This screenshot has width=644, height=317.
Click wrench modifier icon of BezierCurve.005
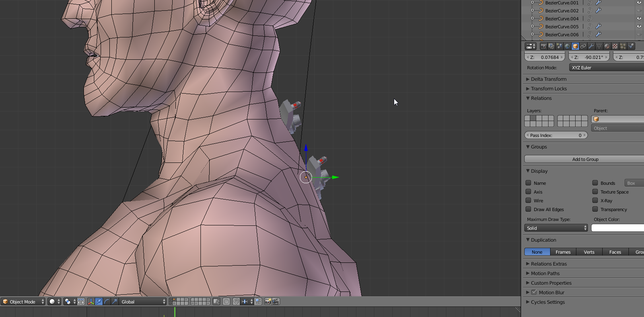[x=598, y=26]
